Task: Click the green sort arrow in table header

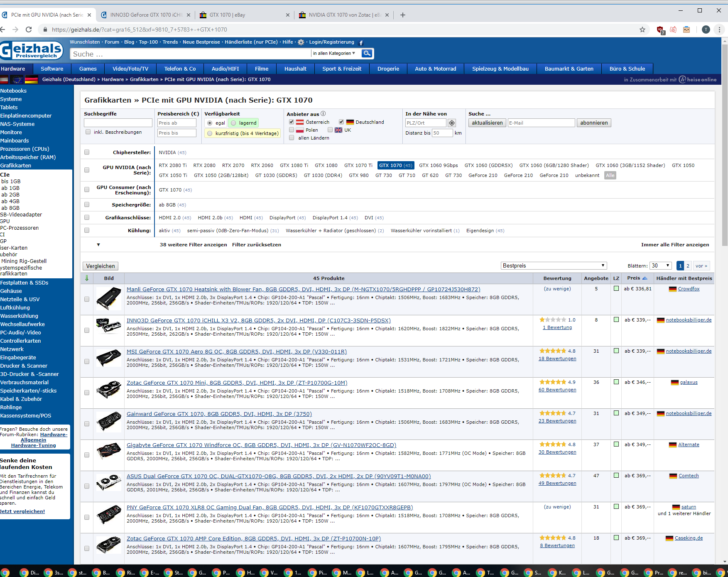Action: pyautogui.click(x=87, y=278)
